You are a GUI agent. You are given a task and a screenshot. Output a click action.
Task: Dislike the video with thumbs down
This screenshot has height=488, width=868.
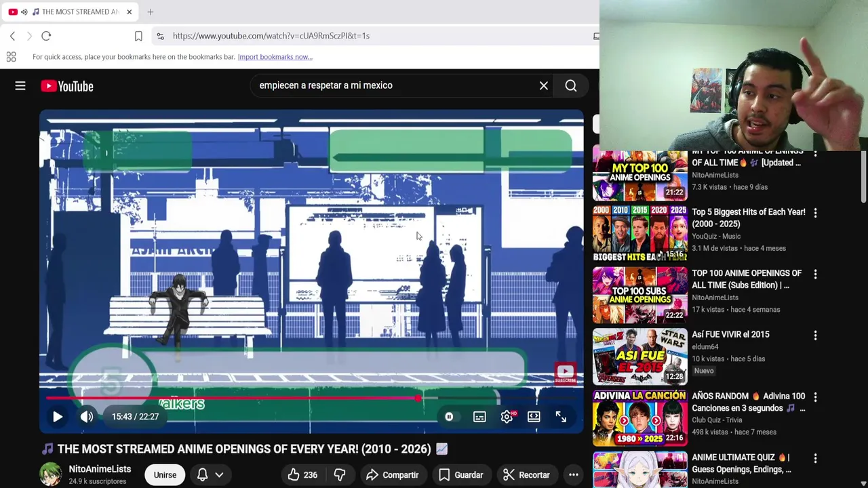point(340,475)
